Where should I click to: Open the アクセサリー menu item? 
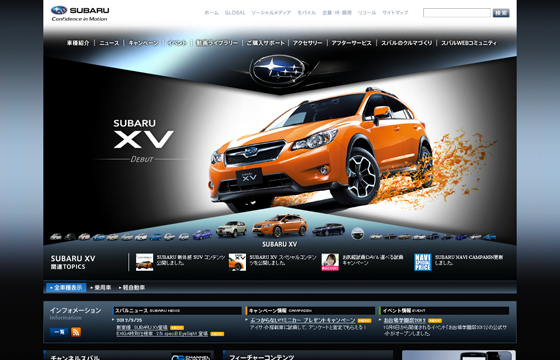308,43
